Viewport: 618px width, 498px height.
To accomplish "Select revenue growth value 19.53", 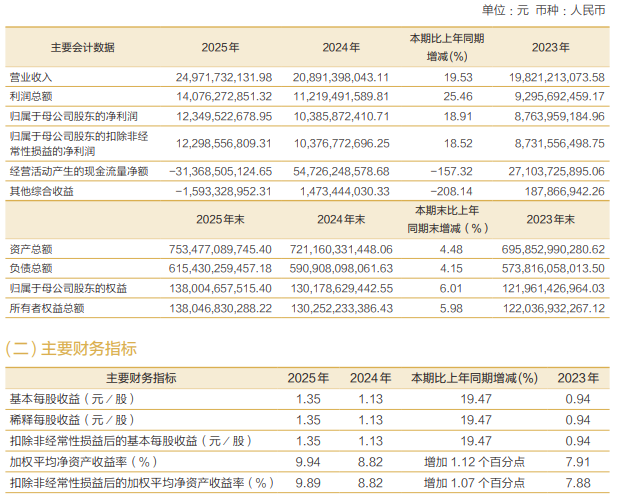I will (458, 77).
